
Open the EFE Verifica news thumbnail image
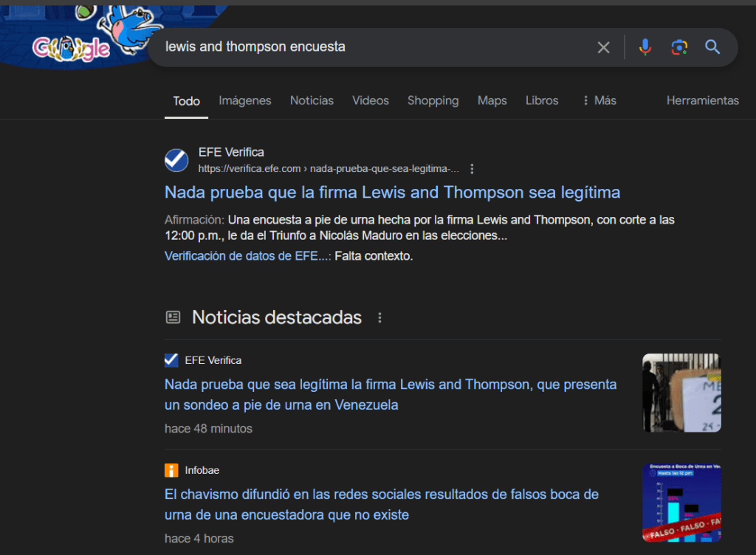tap(681, 393)
